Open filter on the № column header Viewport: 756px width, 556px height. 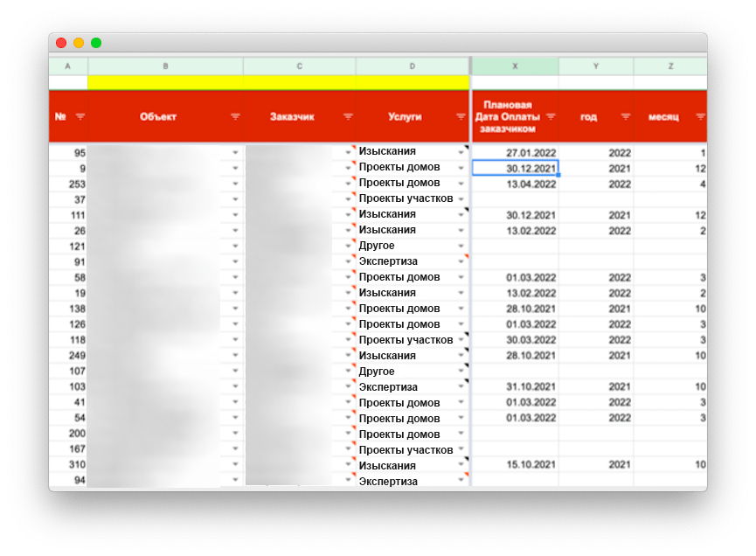pyautogui.click(x=80, y=116)
